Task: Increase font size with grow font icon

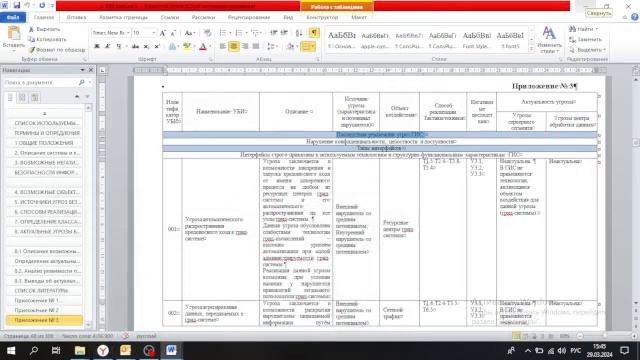Action: 163,33
